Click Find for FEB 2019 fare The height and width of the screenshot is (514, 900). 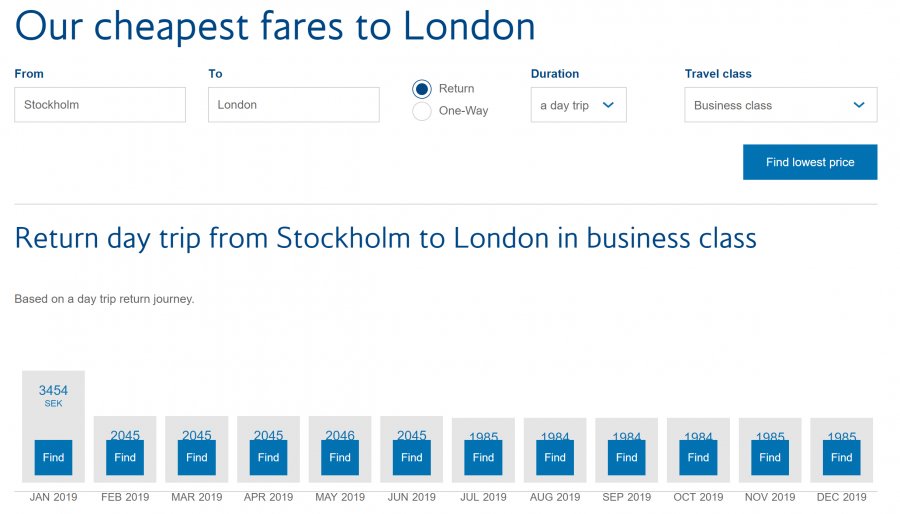click(x=125, y=457)
